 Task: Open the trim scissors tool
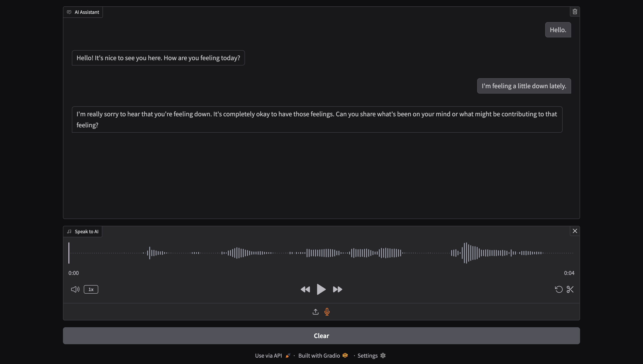click(570, 289)
